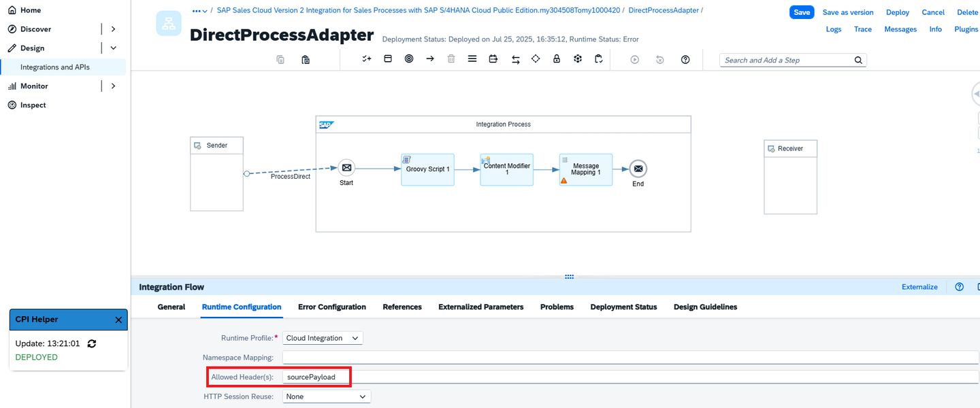The width and height of the screenshot is (980, 408).
Task: Open the Plugins link
Action: coord(966,29)
